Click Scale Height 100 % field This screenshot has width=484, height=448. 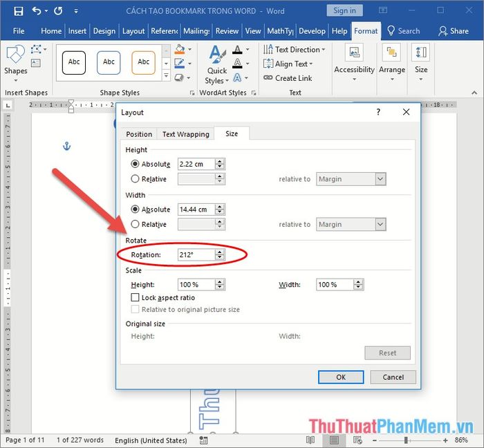coord(196,284)
